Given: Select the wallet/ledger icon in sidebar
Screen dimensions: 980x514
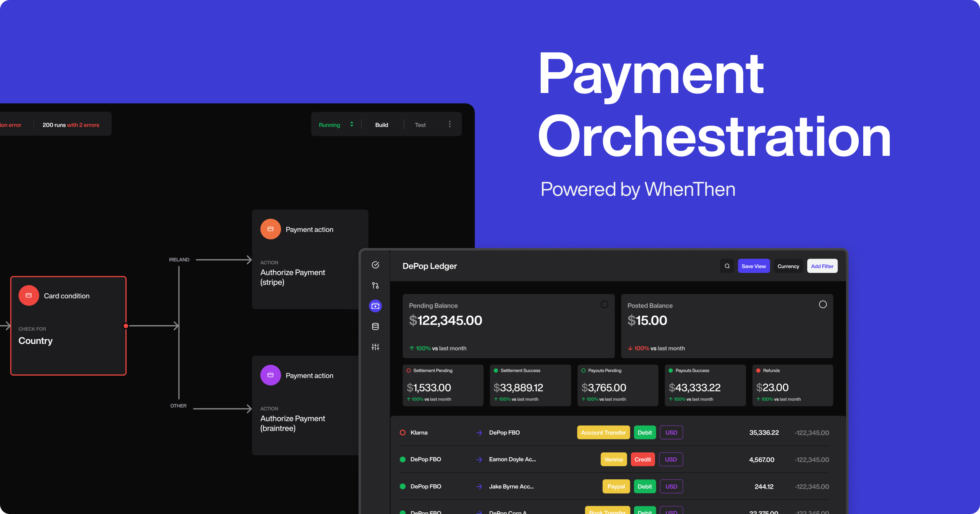Looking at the screenshot, I should tap(376, 306).
